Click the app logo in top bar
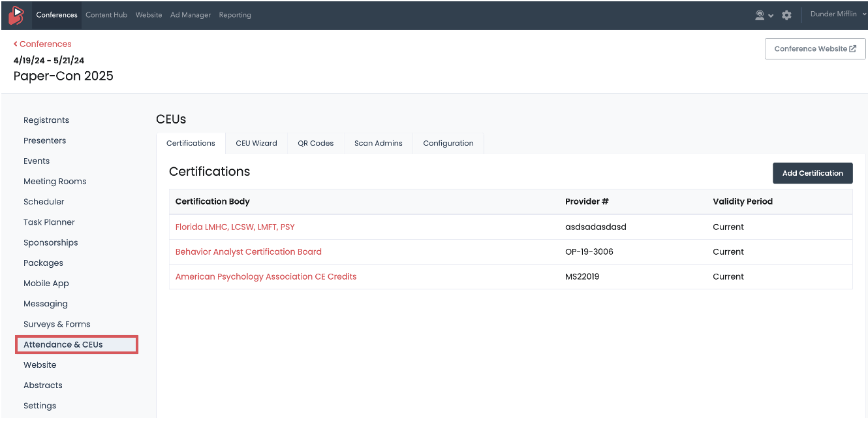This screenshot has width=868, height=422. coord(16,15)
